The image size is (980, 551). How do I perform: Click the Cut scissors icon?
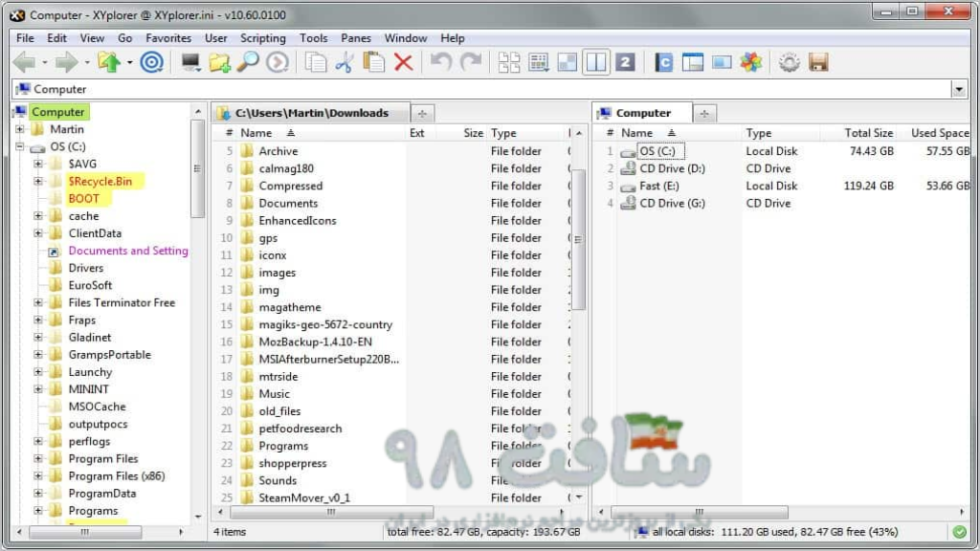click(345, 62)
